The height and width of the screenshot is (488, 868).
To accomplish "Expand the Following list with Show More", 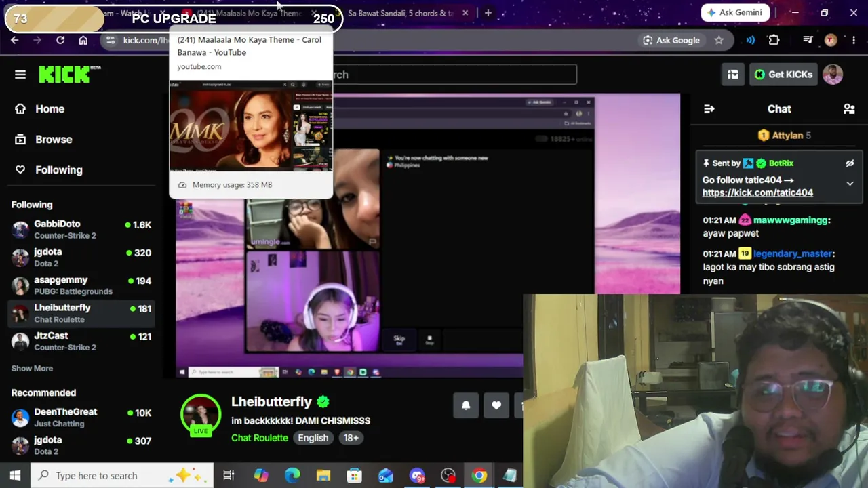I will [32, 369].
